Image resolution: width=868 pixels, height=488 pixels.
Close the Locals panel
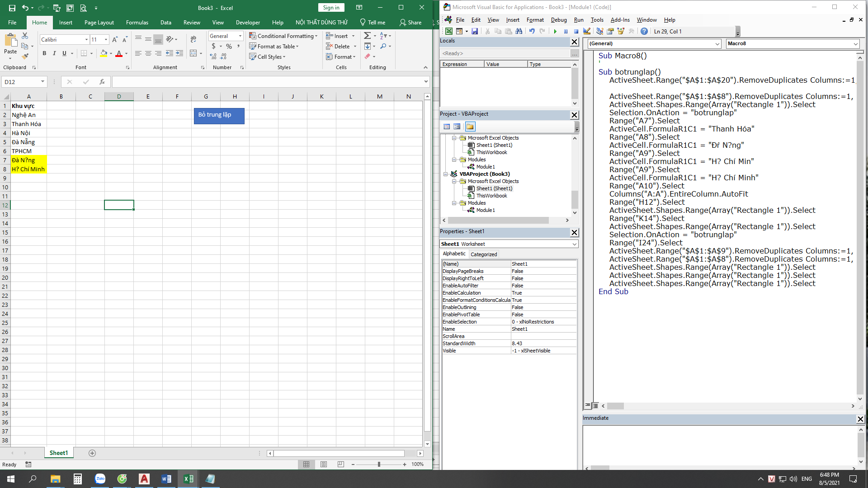[574, 42]
